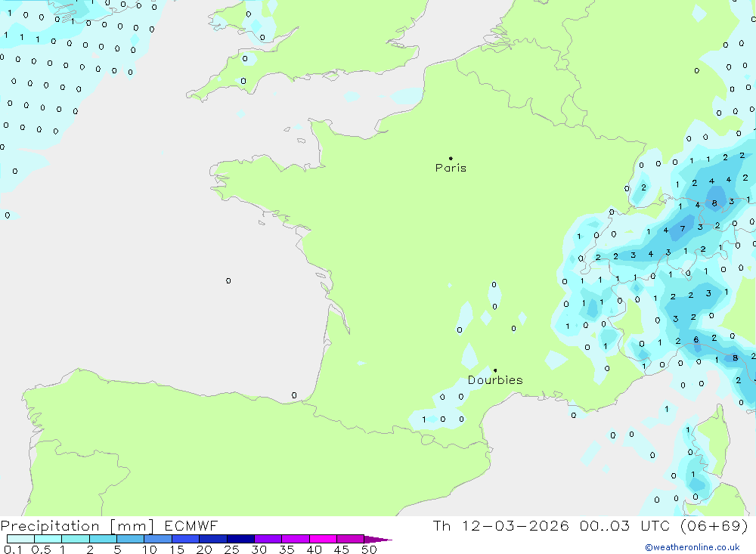
Task: Pick the lightest 0.1–0.5 mm legend swatch
Action: [20, 539]
